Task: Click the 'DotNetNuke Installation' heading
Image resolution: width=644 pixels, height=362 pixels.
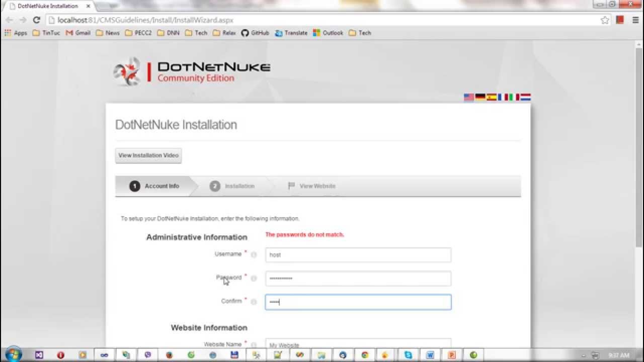Action: (176, 125)
